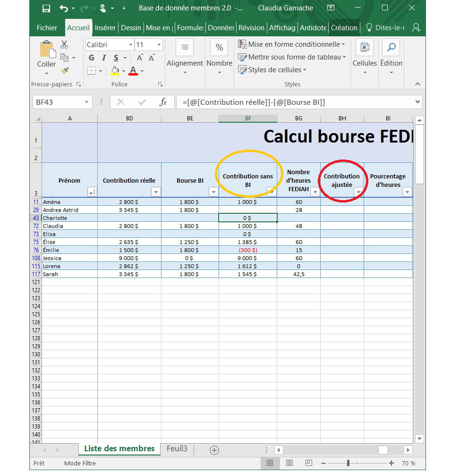Open Mise en forme conditionnelle menu
The width and height of the screenshot is (476, 472).
point(291,44)
